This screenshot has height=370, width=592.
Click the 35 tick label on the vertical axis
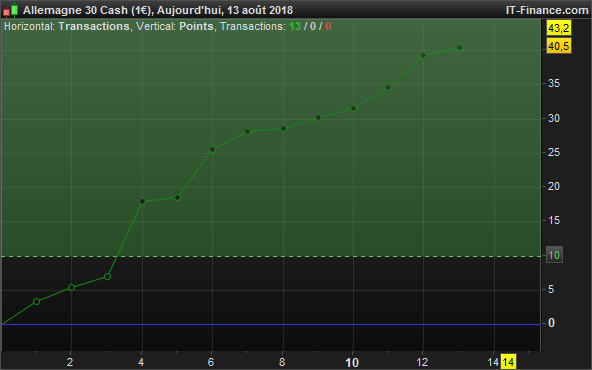click(x=554, y=83)
